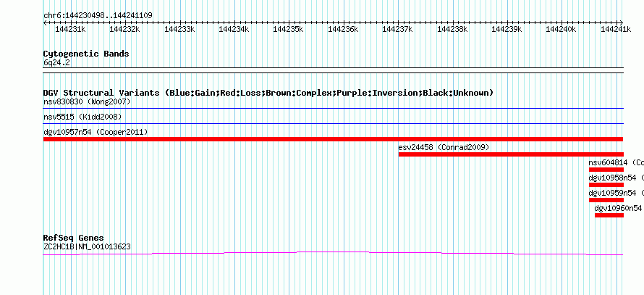Image resolution: width=644 pixels, height=295 pixels.
Task: Open variant esv24458 (Conrad2009) label
Action: pyautogui.click(x=444, y=147)
